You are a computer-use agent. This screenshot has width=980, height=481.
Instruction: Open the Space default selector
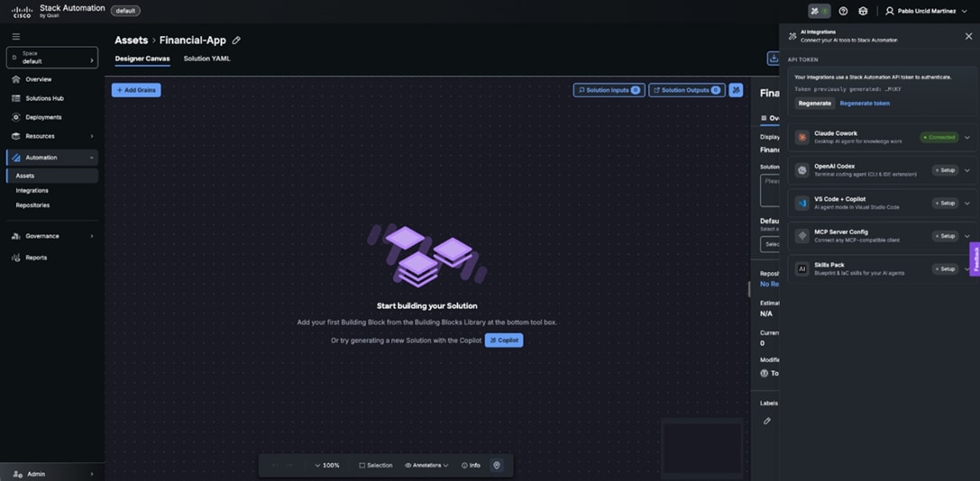point(52,58)
